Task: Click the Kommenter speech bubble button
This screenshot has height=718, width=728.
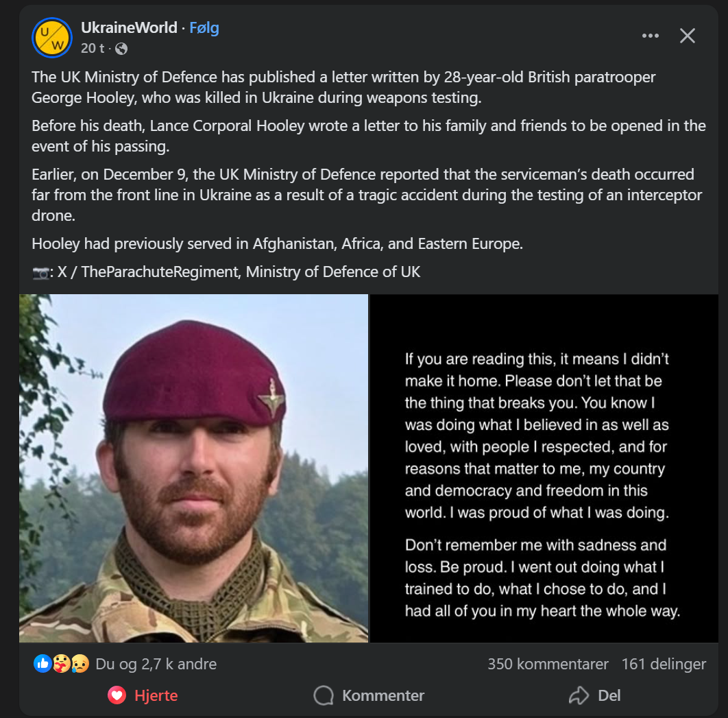Action: coord(369,695)
